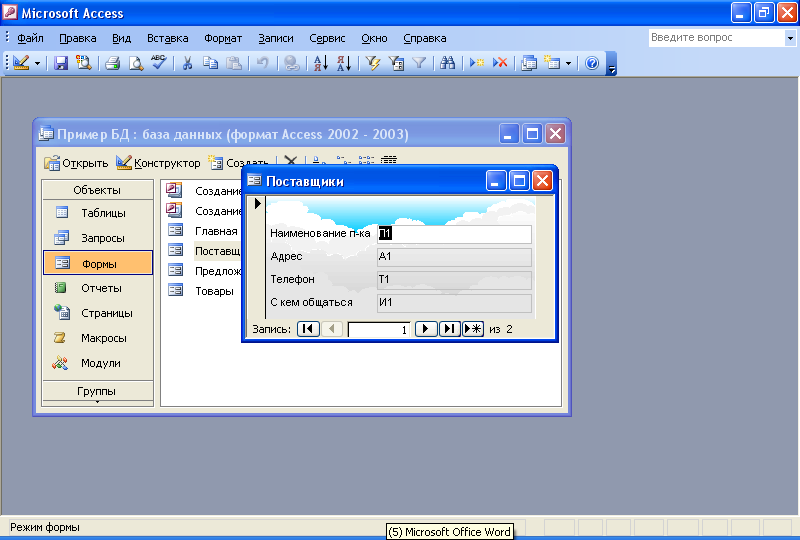The image size is (800, 540).
Task: Click the Print Preview icon
Action: pos(136,63)
